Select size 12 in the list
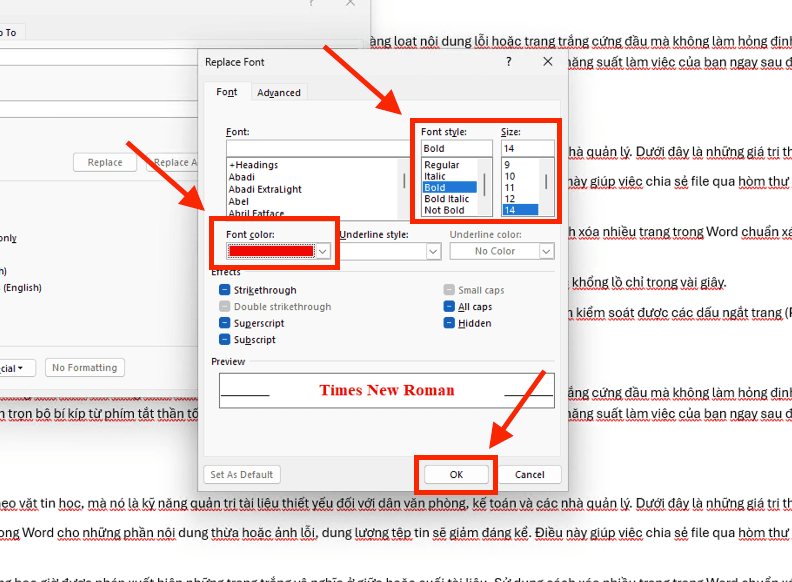792x582 pixels. (x=510, y=199)
